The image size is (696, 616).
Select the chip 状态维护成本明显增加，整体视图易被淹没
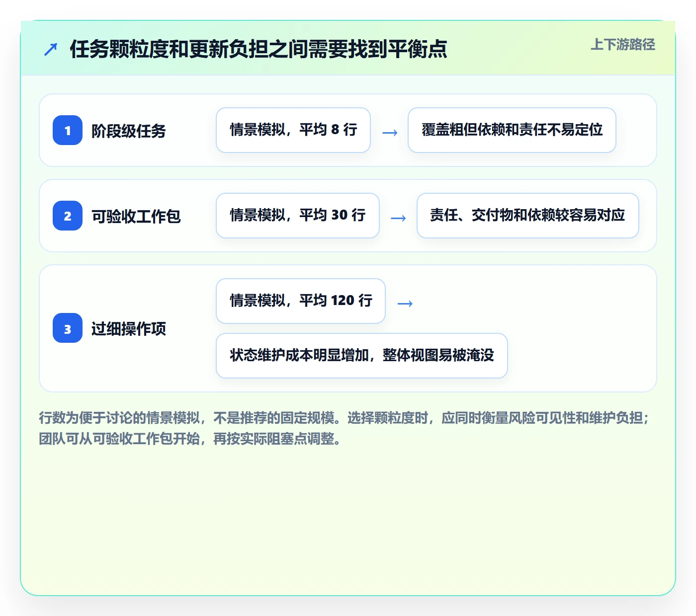pos(362,356)
